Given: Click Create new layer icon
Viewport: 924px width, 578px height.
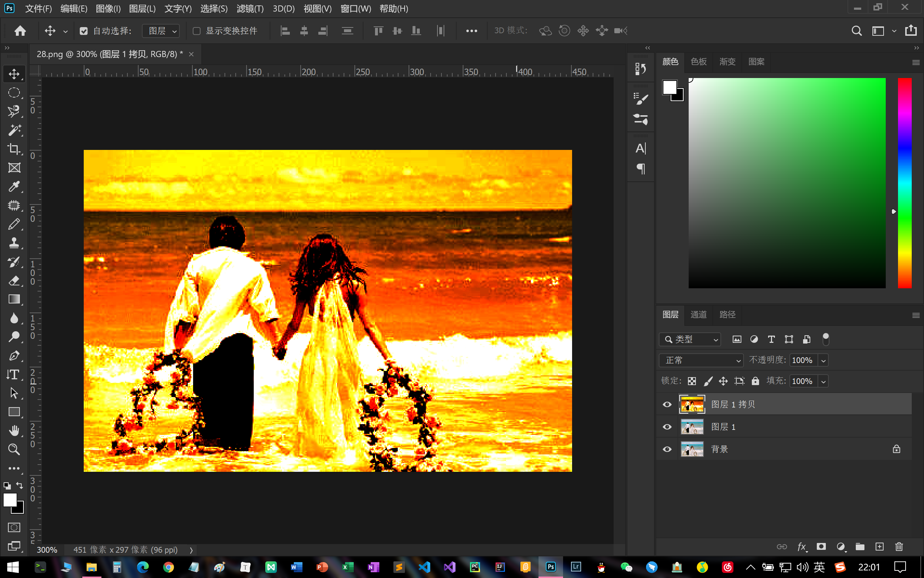Looking at the screenshot, I should (879, 547).
